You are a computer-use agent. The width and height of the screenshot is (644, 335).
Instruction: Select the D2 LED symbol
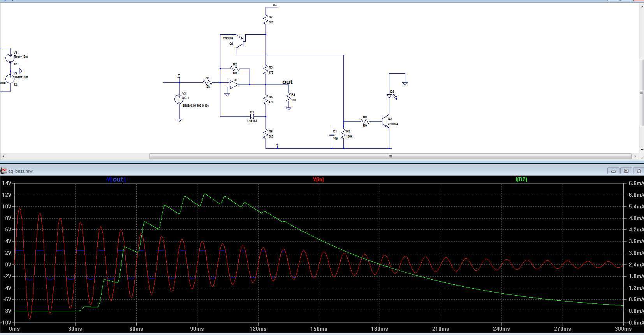click(389, 96)
